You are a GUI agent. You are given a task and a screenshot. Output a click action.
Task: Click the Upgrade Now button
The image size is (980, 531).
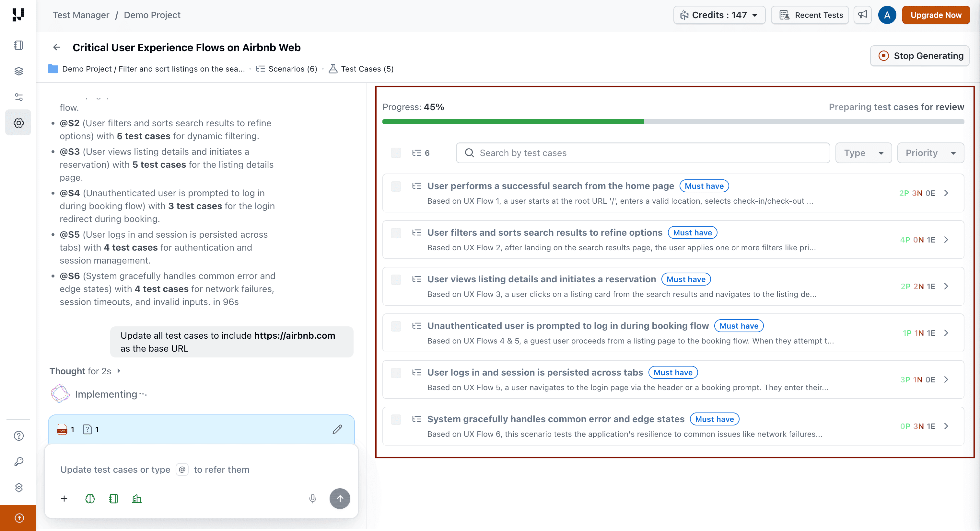[x=936, y=15]
